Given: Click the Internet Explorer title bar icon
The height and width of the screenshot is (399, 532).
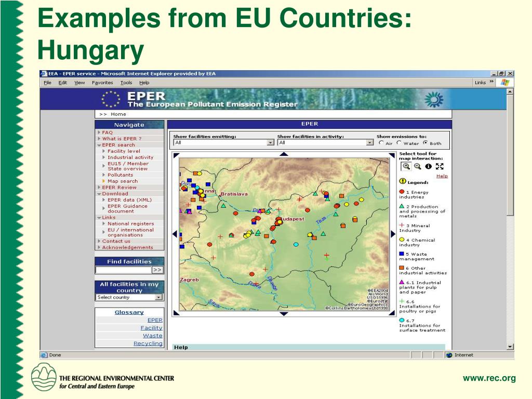Looking at the screenshot, I should click(x=44, y=73).
